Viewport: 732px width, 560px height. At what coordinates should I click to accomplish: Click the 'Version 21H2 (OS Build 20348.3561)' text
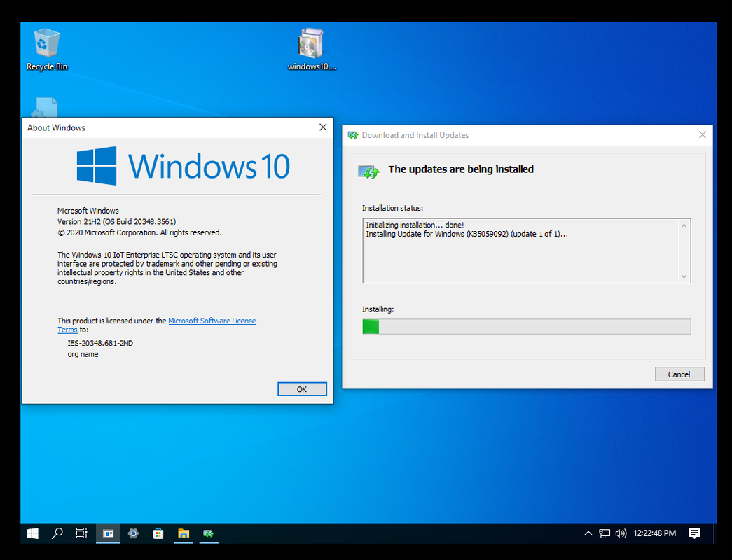(117, 222)
